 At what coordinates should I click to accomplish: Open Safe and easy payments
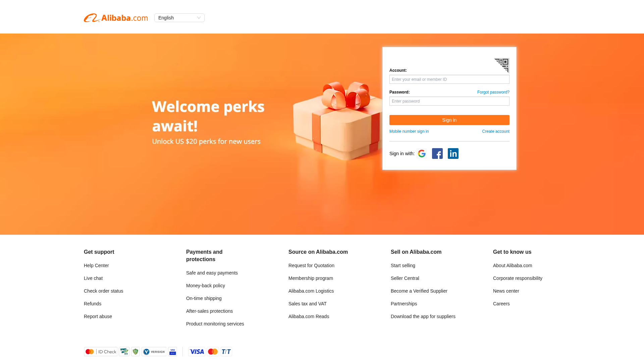click(212, 273)
